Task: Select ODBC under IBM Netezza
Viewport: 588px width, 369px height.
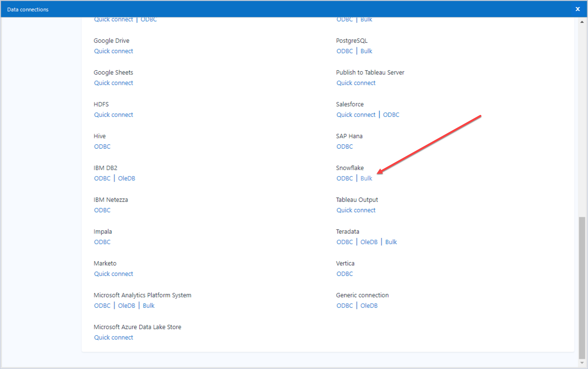Action: [102, 210]
